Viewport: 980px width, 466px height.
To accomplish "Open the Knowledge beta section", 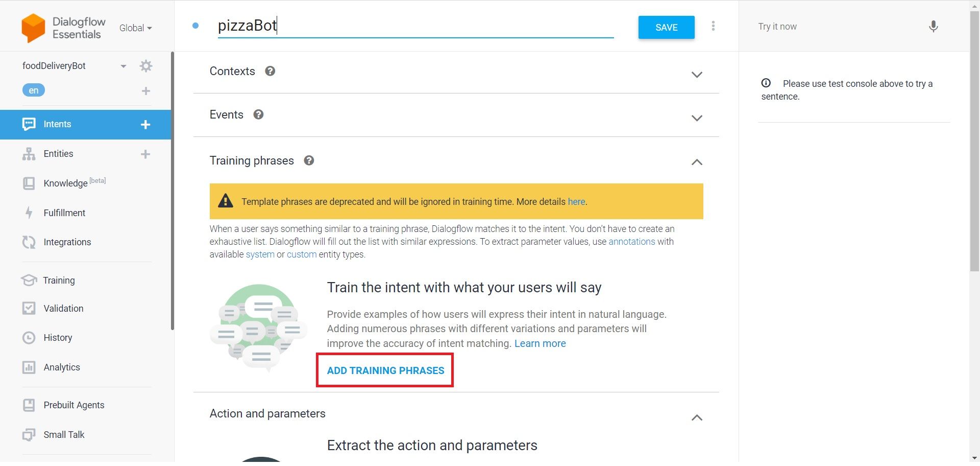I will (x=65, y=183).
